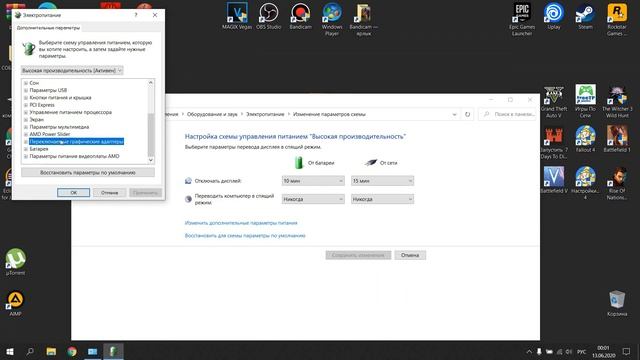Expand the Батарея tree node
This screenshot has height=360, width=640.
(x=26, y=149)
